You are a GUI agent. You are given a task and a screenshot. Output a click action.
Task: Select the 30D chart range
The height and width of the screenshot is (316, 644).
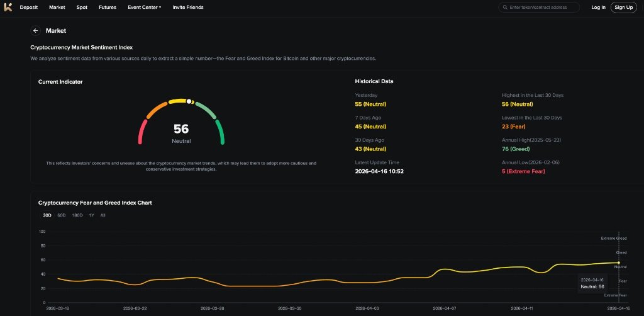[x=47, y=215]
